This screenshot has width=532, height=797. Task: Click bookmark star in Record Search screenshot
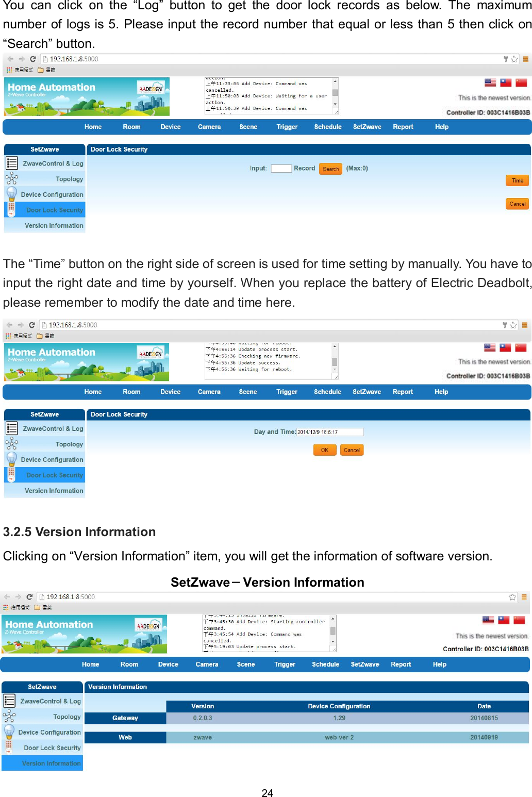pos(514,59)
